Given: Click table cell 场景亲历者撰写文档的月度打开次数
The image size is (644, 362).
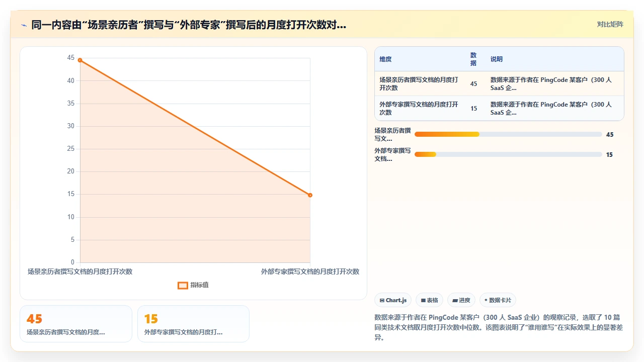Looking at the screenshot, I should click(420, 83).
